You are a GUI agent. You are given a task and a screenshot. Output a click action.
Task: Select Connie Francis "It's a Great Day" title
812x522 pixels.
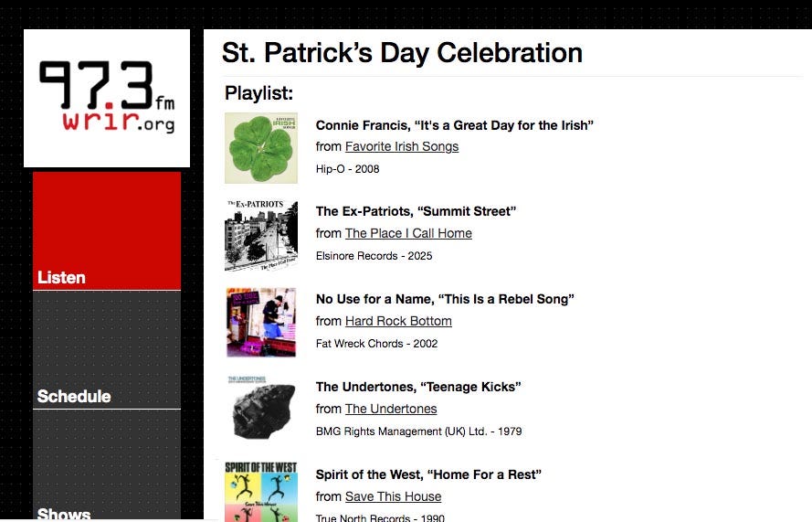point(455,125)
